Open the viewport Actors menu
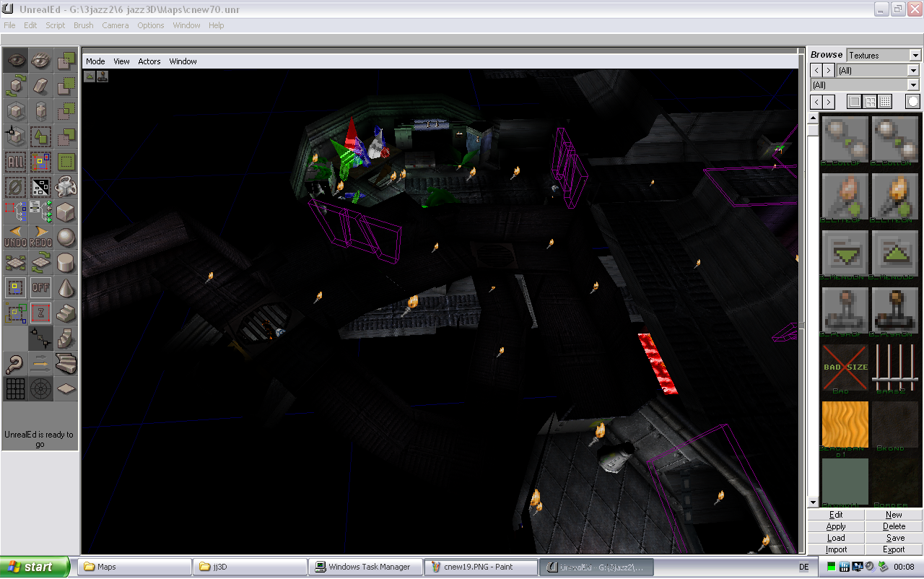Screen dimensions: 924x579 (149, 61)
